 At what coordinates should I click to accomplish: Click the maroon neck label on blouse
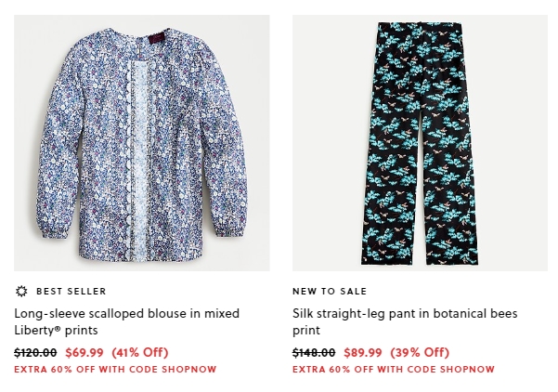[155, 38]
